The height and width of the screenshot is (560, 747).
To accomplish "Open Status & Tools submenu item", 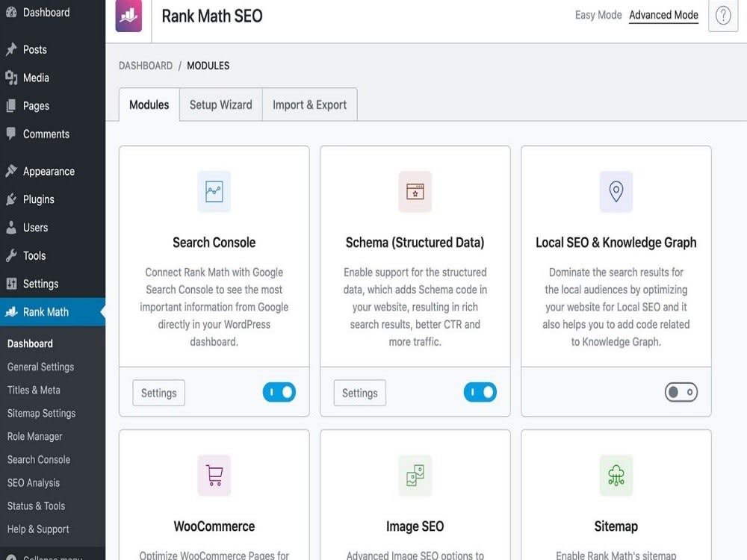I will 36,505.
